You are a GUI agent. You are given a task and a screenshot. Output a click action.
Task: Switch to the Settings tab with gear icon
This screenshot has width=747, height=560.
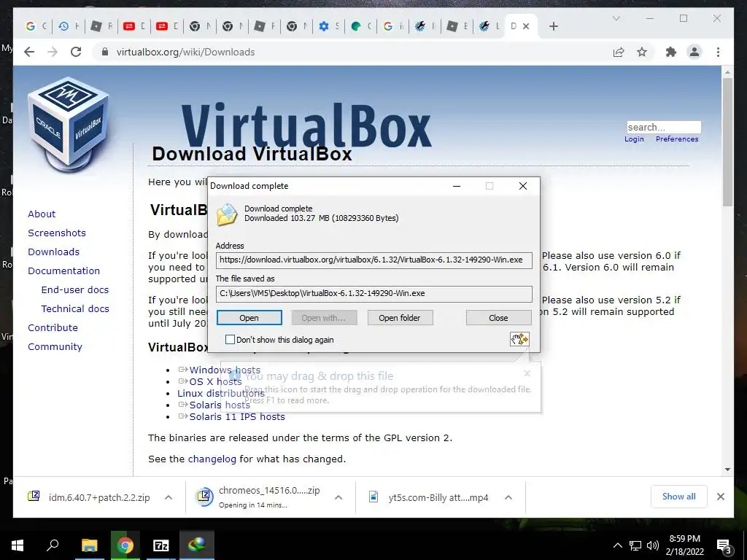(x=329, y=26)
